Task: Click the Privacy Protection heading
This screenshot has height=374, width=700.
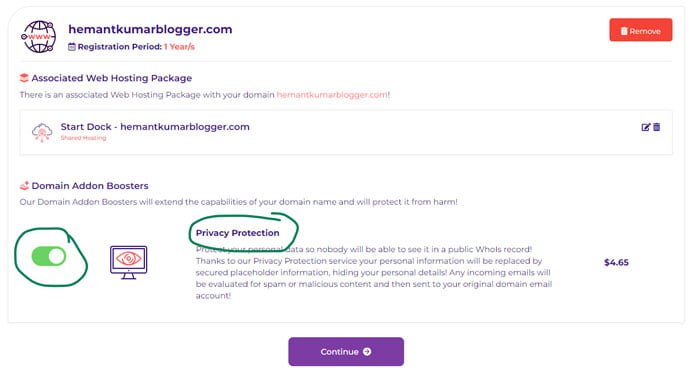Action: pos(238,233)
